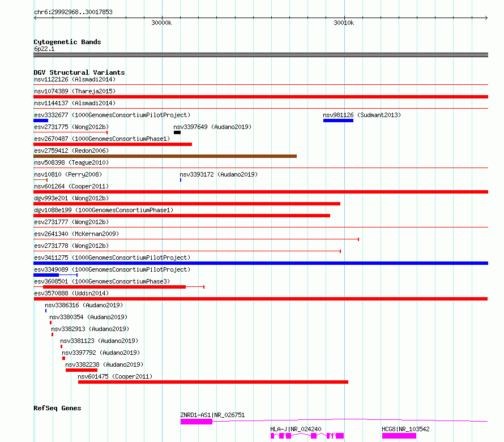
Task: Click the black nsv3397649 variant bar
Action: (x=177, y=132)
